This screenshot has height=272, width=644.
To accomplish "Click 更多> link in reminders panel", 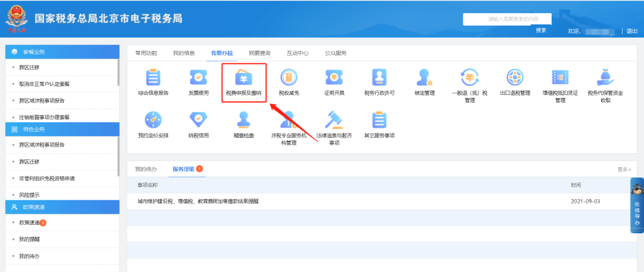I will [624, 169].
